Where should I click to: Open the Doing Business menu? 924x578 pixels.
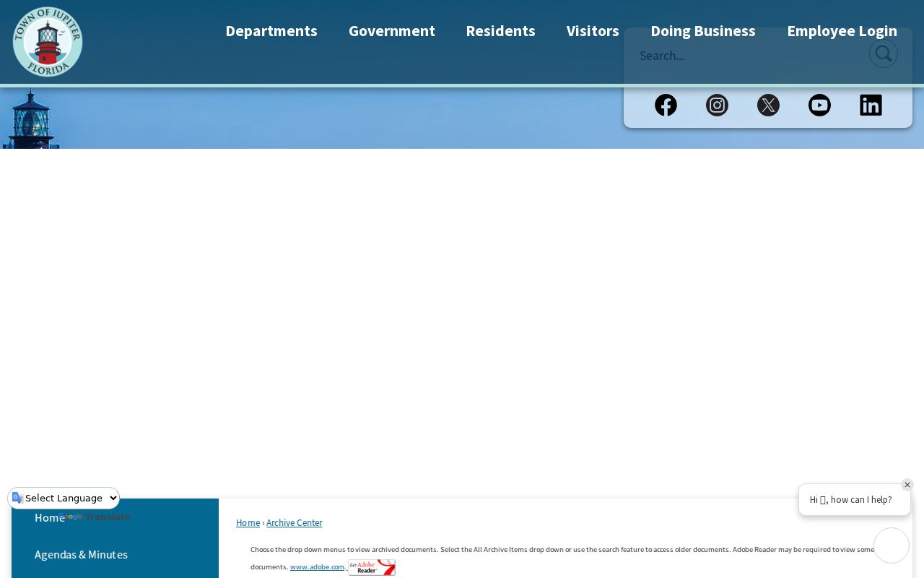pyautogui.click(x=703, y=31)
